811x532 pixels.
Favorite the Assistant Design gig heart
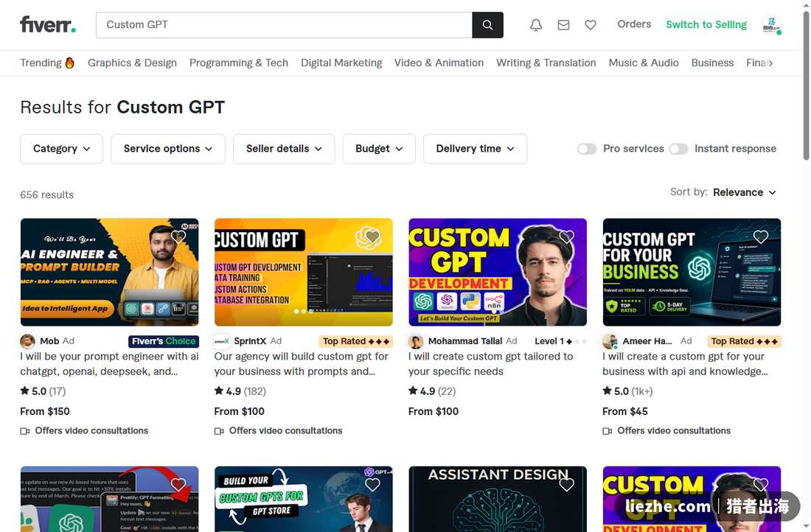(x=566, y=484)
